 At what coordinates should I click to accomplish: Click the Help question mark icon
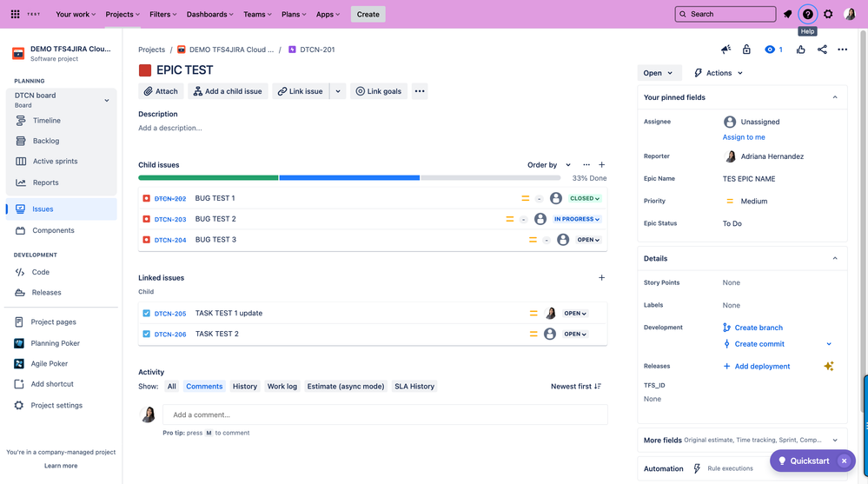coord(808,14)
